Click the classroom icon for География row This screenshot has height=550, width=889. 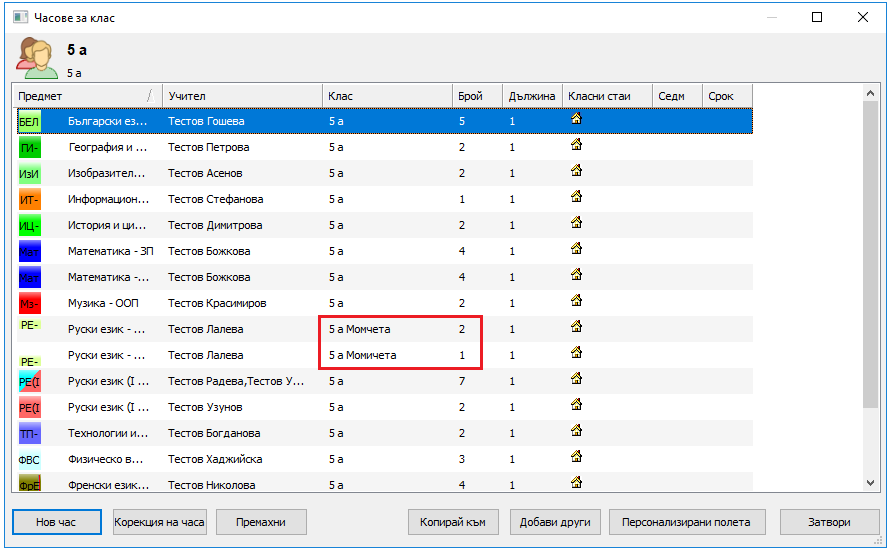coord(576,145)
